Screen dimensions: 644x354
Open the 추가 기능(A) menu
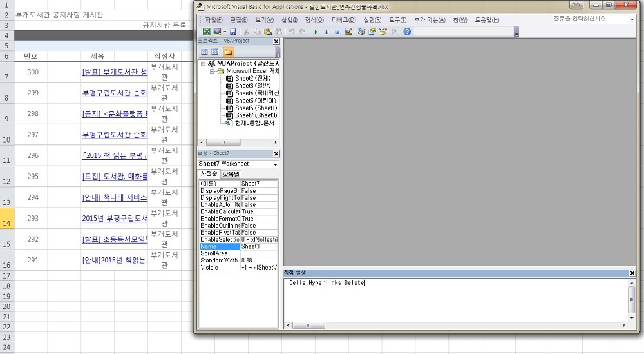429,20
